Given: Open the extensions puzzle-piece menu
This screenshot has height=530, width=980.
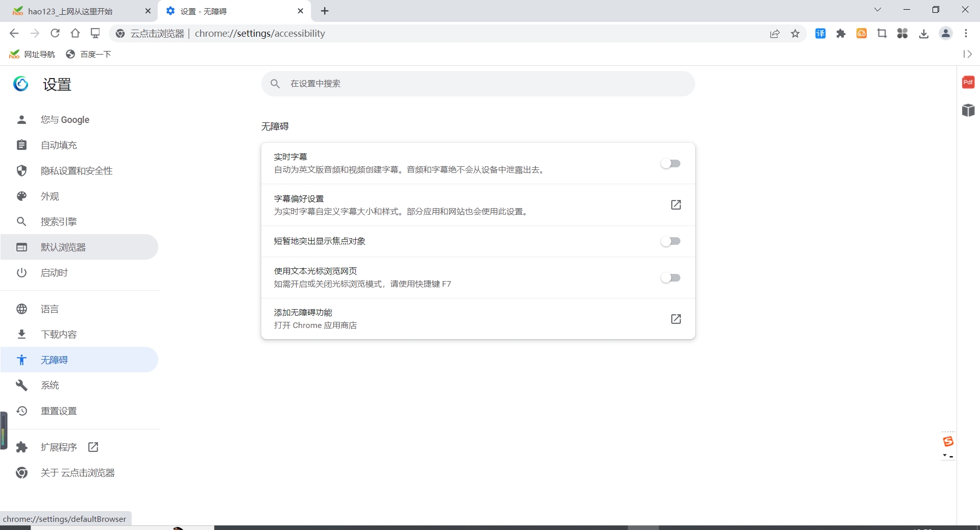Looking at the screenshot, I should 841,34.
